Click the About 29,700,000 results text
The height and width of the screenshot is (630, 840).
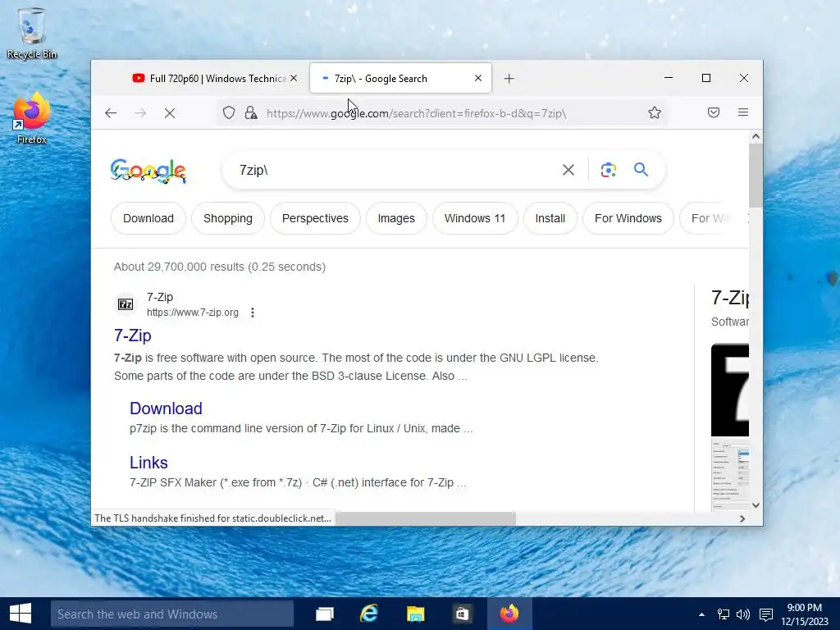(220, 267)
